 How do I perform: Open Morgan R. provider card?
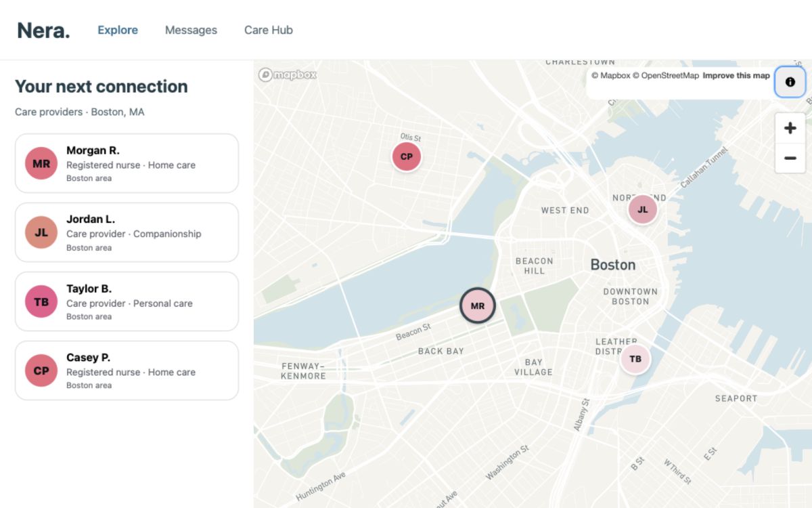127,163
